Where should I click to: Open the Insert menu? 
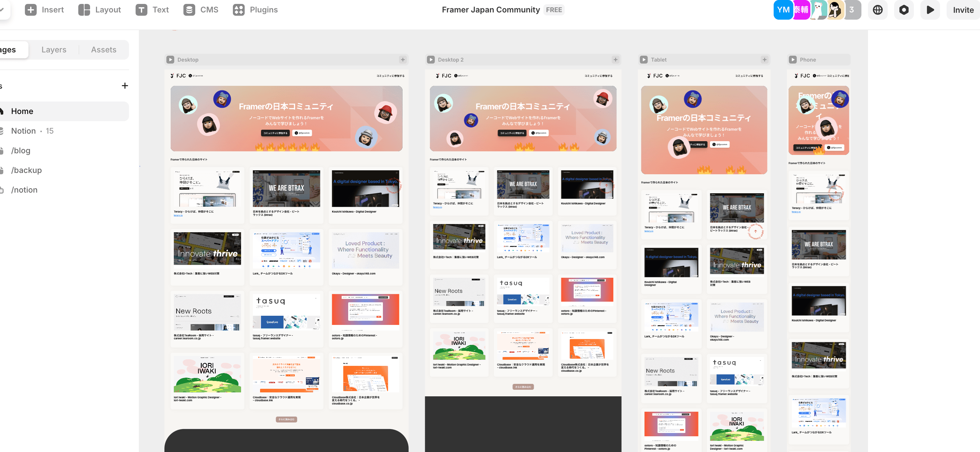[x=44, y=10]
